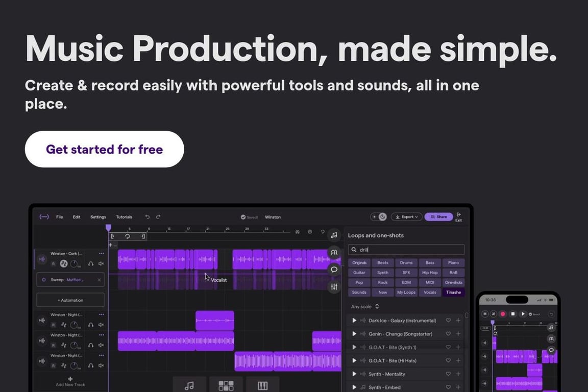
Task: Click the Winston - Cork volume knob
Action: tap(74, 264)
